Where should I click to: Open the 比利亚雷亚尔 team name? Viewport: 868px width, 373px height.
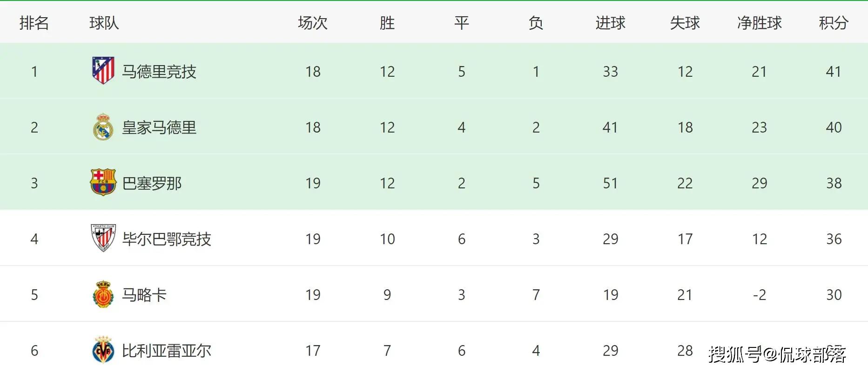167,351
